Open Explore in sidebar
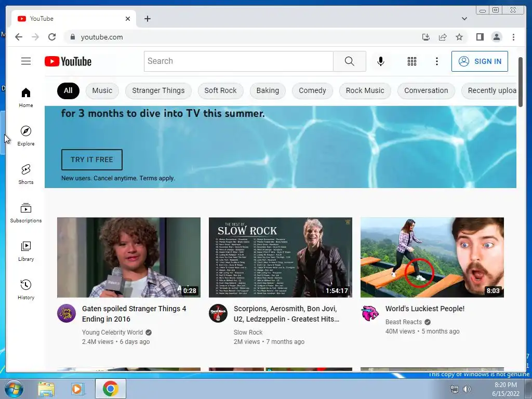532x399 pixels. pos(26,136)
